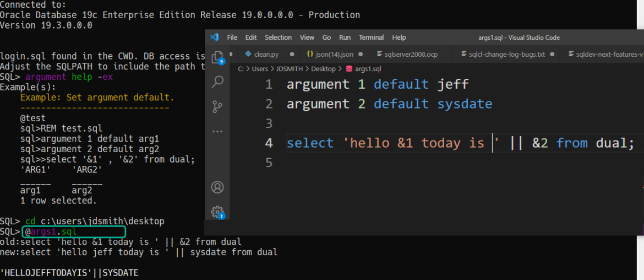Select the Desktop breadcrumb segment
This screenshot has height=280, width=644.
click(x=324, y=69)
